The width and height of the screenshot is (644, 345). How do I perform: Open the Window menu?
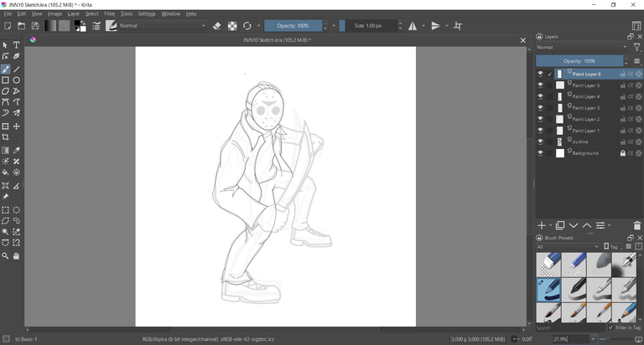click(x=170, y=13)
